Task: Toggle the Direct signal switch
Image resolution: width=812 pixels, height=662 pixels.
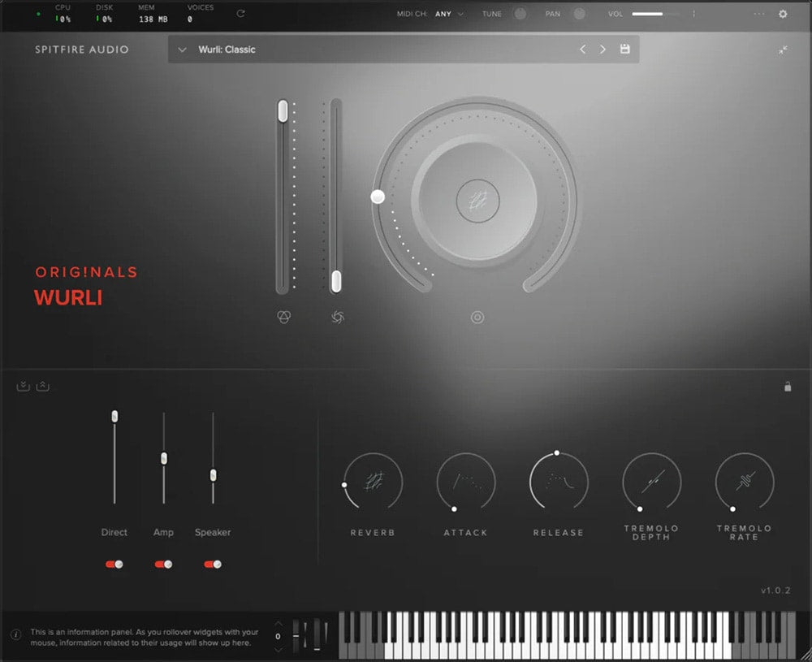Action: click(114, 564)
